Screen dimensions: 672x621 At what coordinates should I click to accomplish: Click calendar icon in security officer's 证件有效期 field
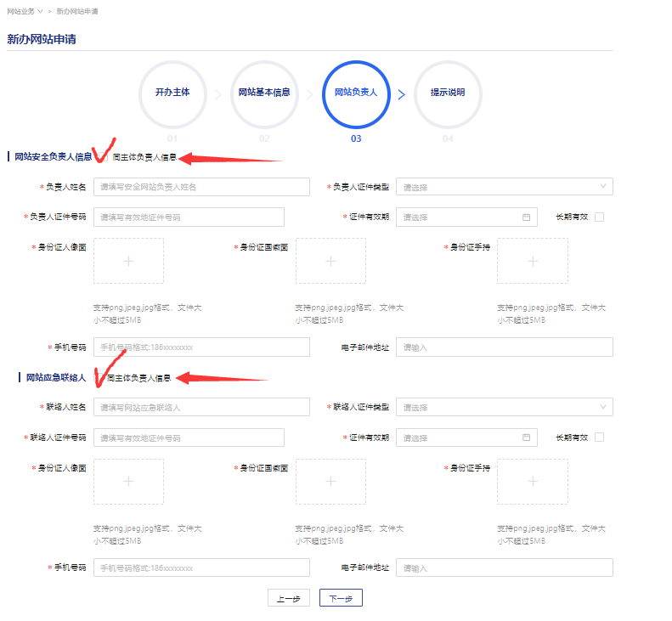pyautogui.click(x=526, y=217)
